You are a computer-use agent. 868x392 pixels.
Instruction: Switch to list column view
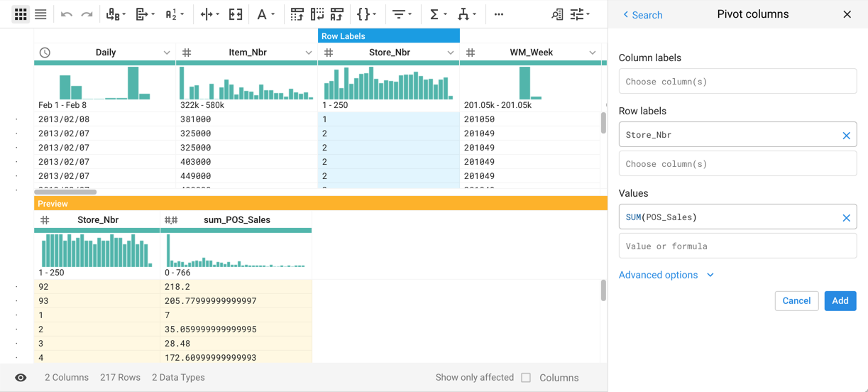point(40,14)
